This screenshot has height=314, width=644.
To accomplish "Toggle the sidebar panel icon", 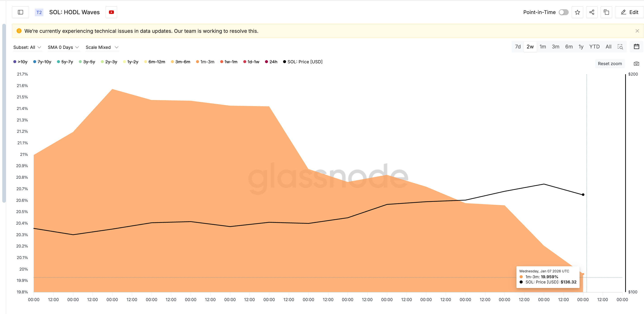I will [21, 12].
